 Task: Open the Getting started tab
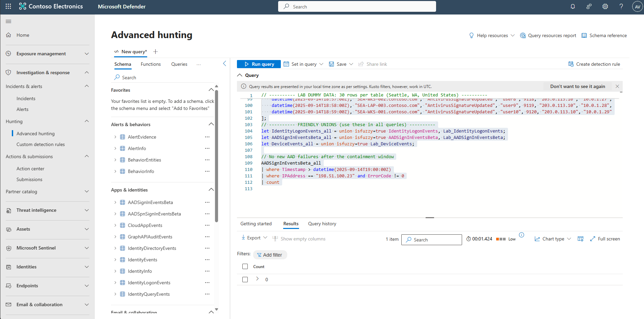coord(256,224)
